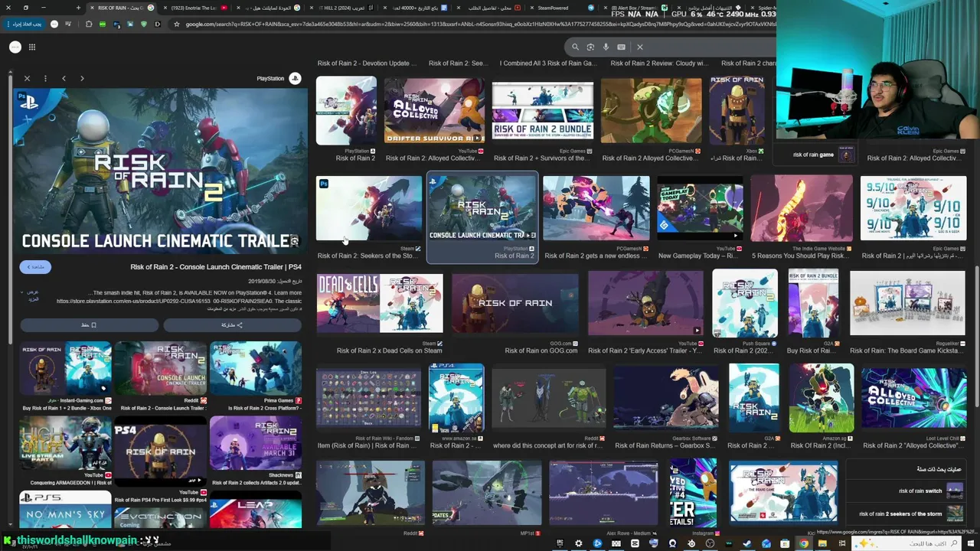Click the magnifier search icon in search box
Viewport: 980px width, 551px height.
[575, 47]
